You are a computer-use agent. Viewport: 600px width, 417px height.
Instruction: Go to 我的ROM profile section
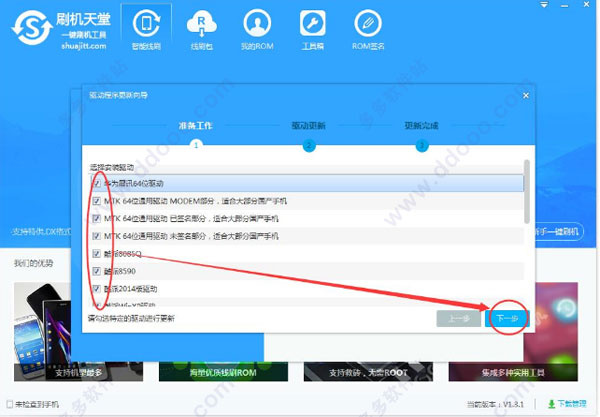[257, 29]
